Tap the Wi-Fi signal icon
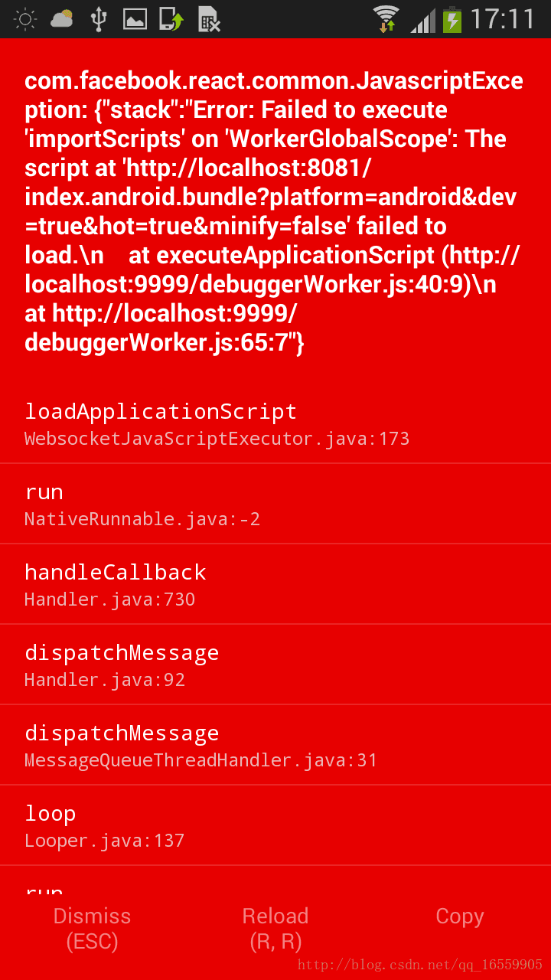The width and height of the screenshot is (551, 980). [x=386, y=19]
